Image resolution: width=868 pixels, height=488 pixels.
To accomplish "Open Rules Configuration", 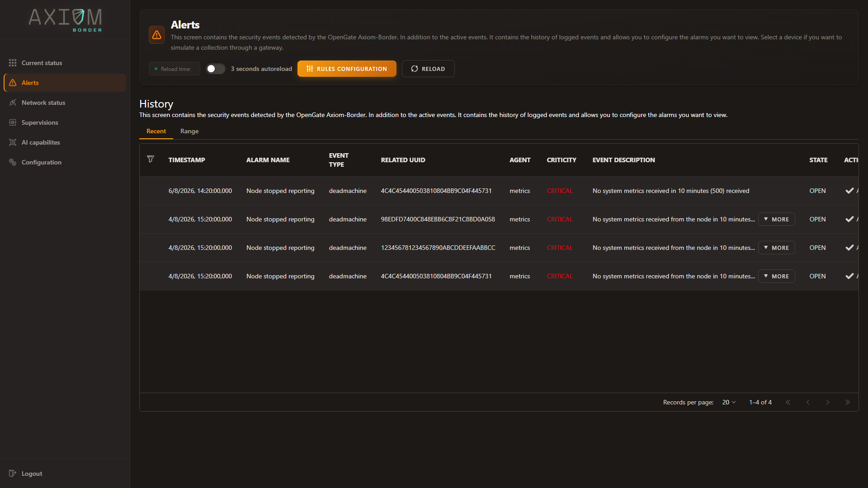I will 347,69.
